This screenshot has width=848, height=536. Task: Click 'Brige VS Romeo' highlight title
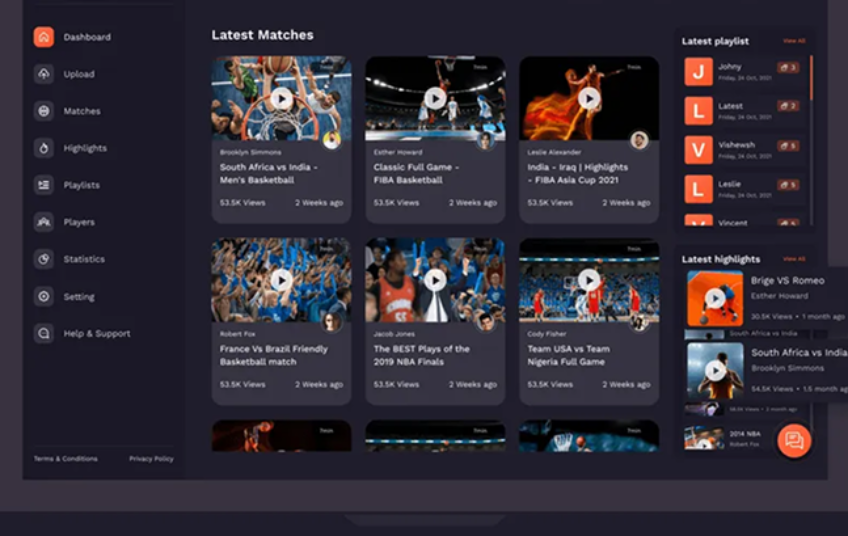787,281
